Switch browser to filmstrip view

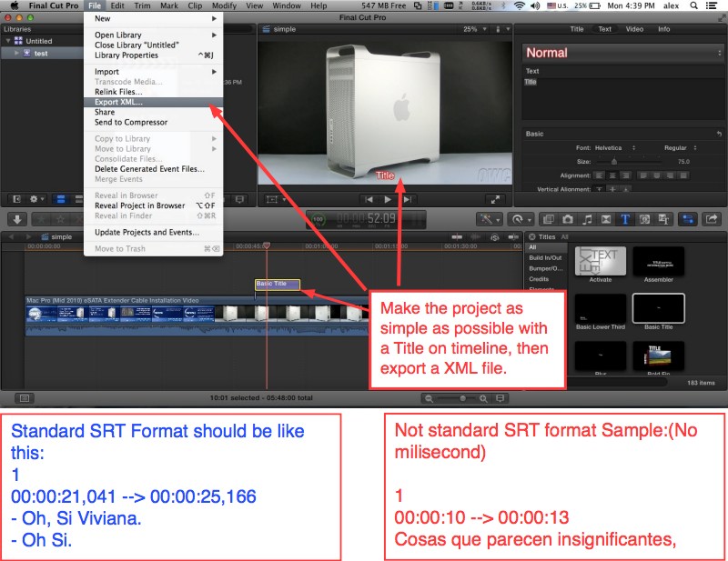coord(61,199)
